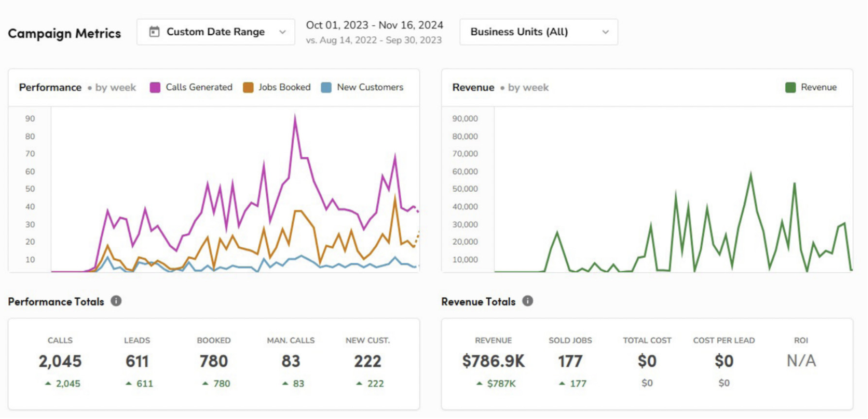Click the green up arrow beside 222 change
The height and width of the screenshot is (419, 868).
click(x=359, y=383)
